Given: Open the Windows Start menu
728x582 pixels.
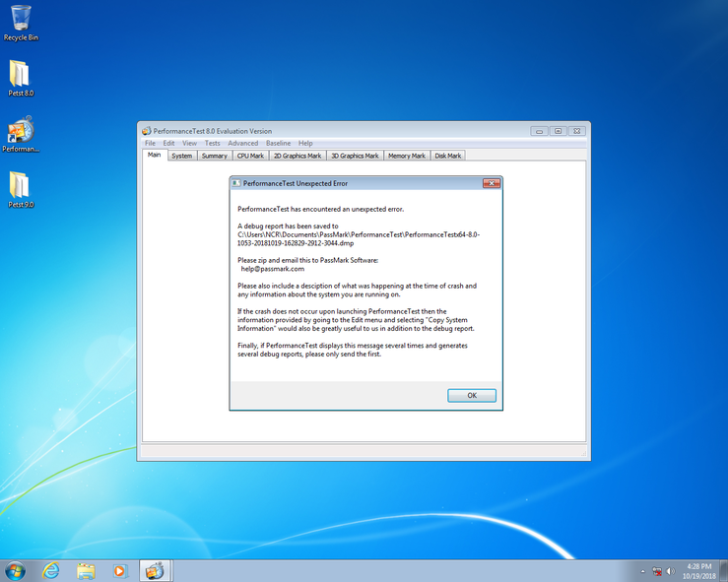Looking at the screenshot, I should click(15, 571).
